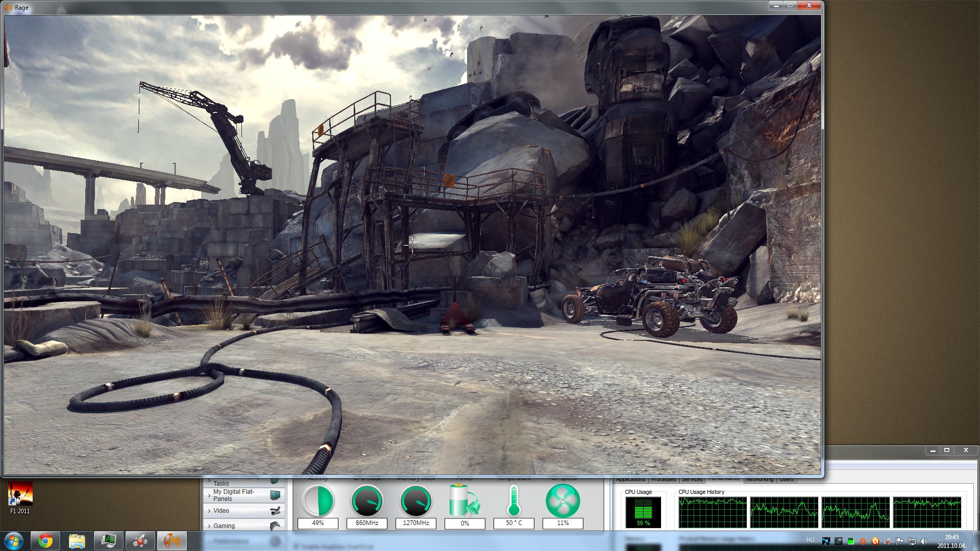The width and height of the screenshot is (980, 551).
Task: Open the Windows Start menu
Action: pyautogui.click(x=13, y=541)
